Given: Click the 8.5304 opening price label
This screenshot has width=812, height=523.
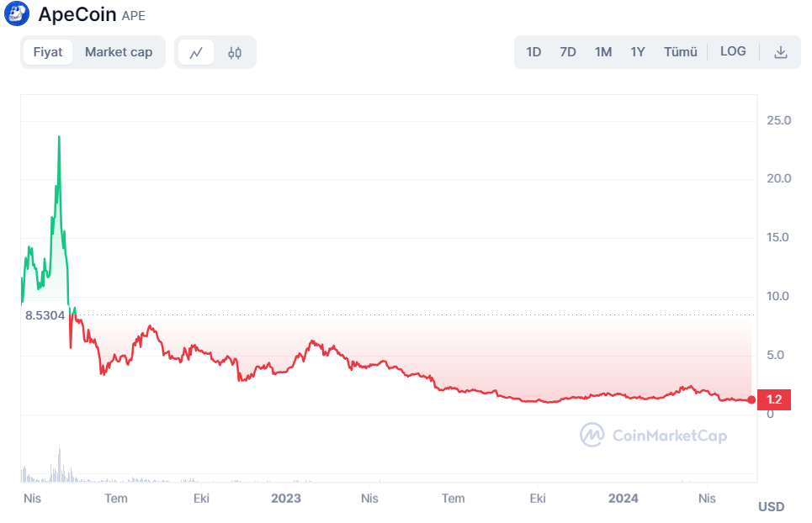Looking at the screenshot, I should pos(45,315).
